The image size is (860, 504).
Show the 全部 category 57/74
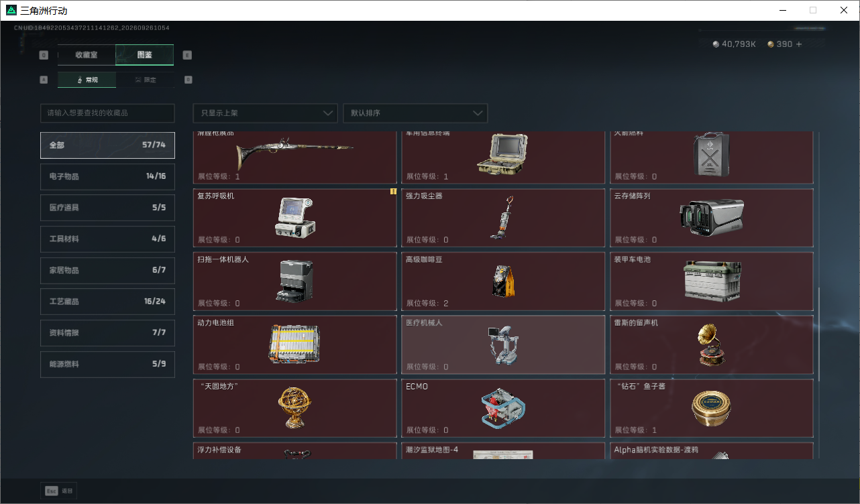(x=107, y=145)
